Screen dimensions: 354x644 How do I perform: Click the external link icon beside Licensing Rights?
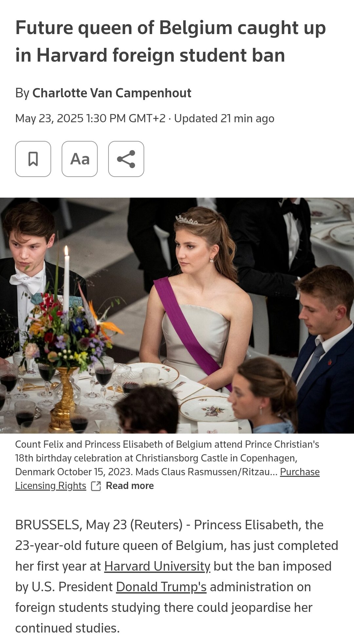pos(96,486)
